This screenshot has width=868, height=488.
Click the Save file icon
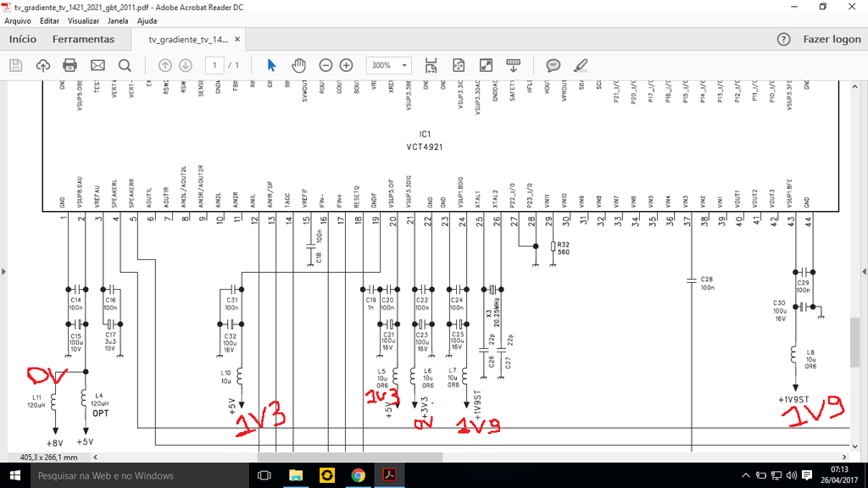16,65
